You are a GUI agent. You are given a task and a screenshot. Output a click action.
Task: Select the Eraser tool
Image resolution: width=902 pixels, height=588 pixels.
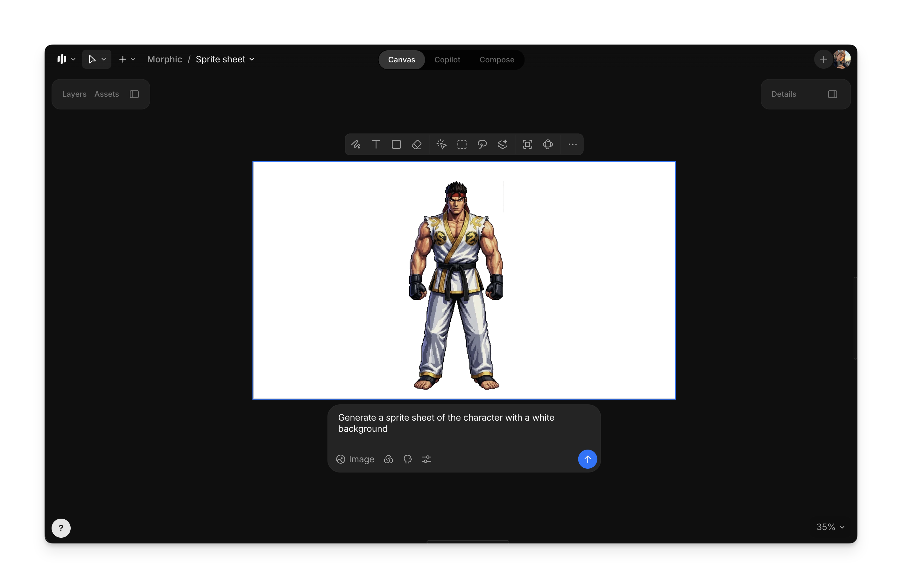[417, 144]
